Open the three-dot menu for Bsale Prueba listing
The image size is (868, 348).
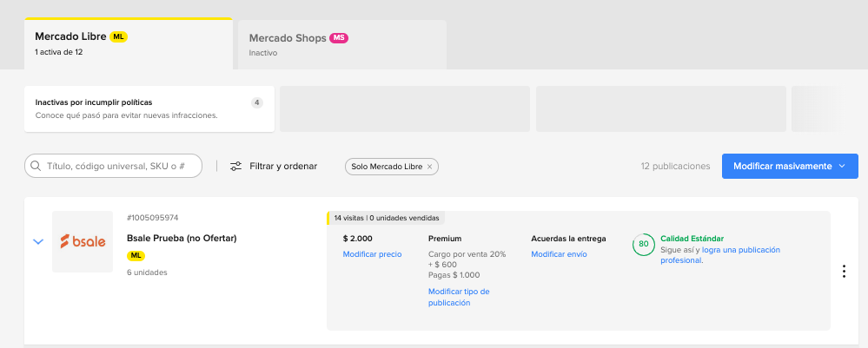pyautogui.click(x=844, y=271)
